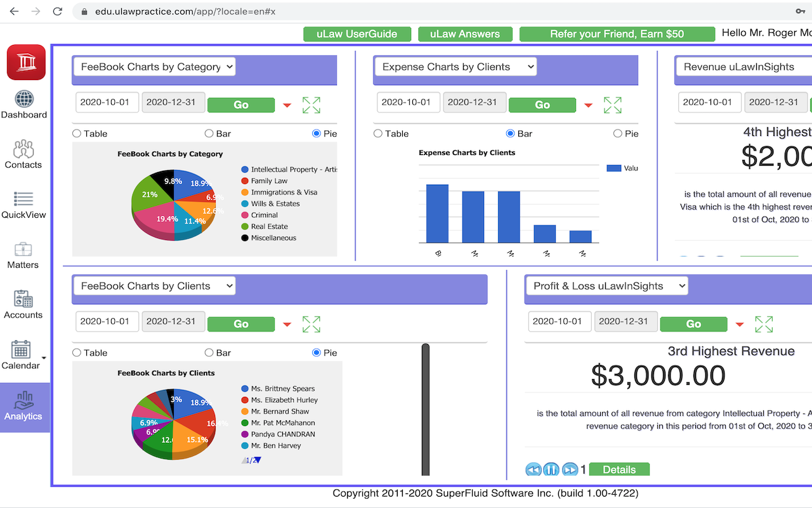812x508 pixels.
Task: Click Ms. Brittney Spears legend swatch
Action: [x=245, y=389]
